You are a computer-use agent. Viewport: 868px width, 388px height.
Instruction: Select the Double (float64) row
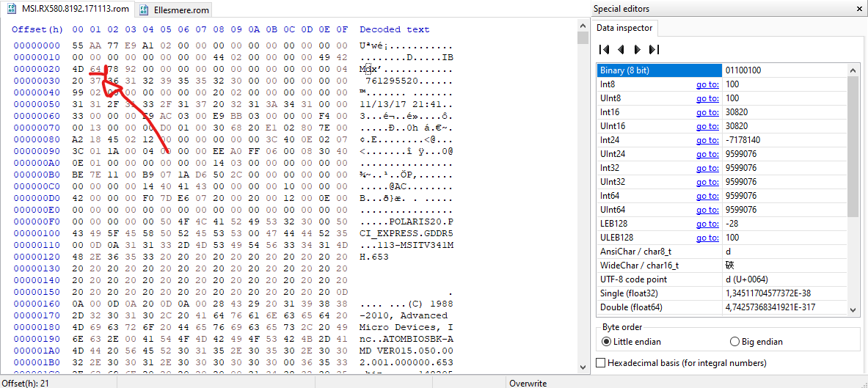click(x=722, y=307)
